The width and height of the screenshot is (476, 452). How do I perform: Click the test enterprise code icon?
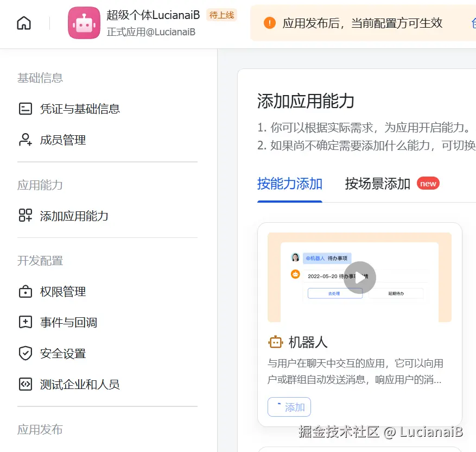click(x=26, y=384)
